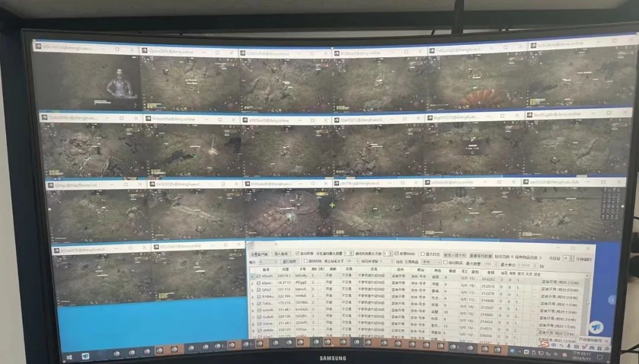The width and height of the screenshot is (639, 364).
Task: Select the money value 212510
Action: 488,286
